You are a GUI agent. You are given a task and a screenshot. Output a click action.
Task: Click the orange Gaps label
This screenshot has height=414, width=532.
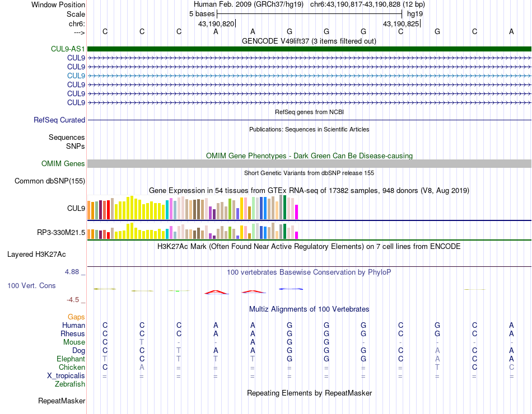(x=76, y=317)
